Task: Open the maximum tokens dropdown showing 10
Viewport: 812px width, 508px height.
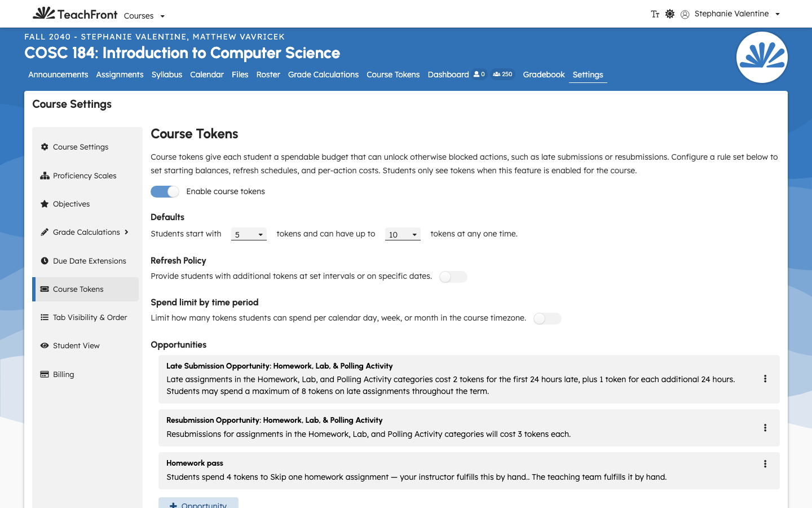Action: coord(403,234)
